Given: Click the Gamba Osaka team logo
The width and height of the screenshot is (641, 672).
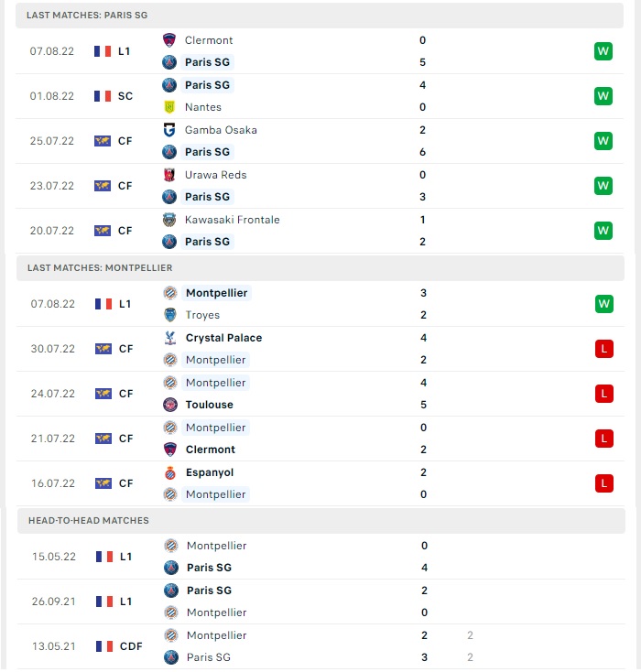Looking at the screenshot, I should [169, 130].
